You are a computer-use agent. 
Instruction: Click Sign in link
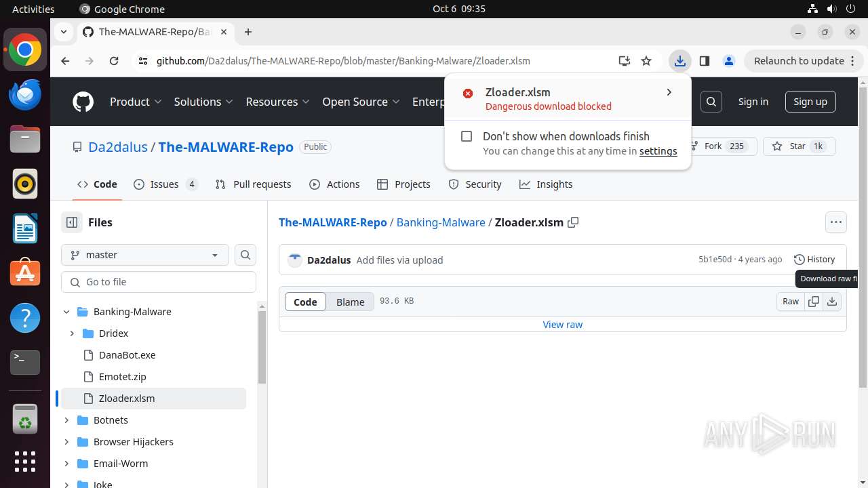click(x=753, y=102)
